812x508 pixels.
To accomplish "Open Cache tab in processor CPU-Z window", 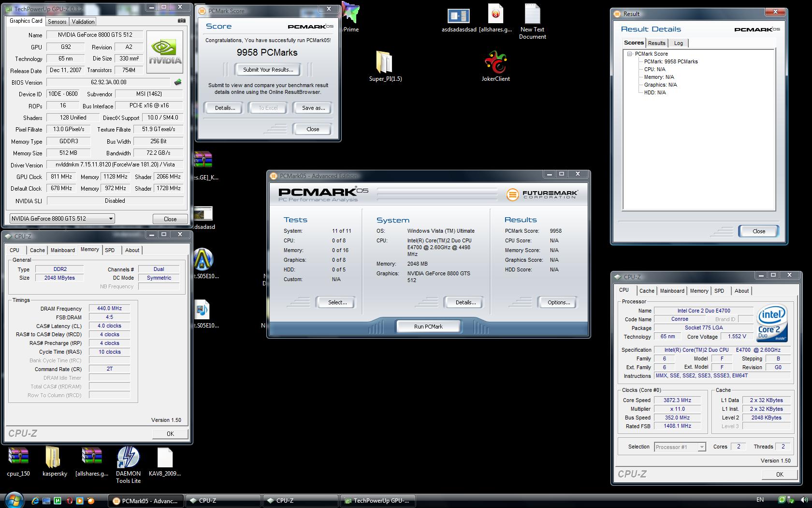I will [x=647, y=291].
